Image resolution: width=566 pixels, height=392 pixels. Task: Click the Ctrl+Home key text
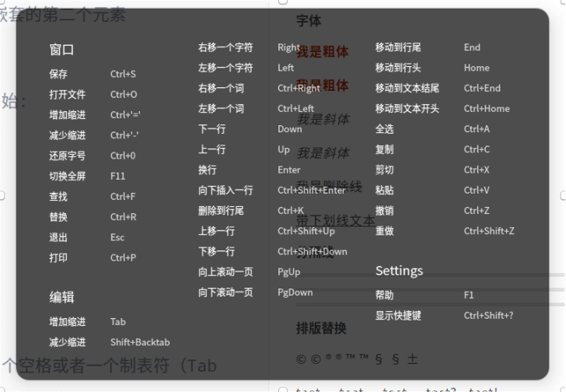point(487,109)
